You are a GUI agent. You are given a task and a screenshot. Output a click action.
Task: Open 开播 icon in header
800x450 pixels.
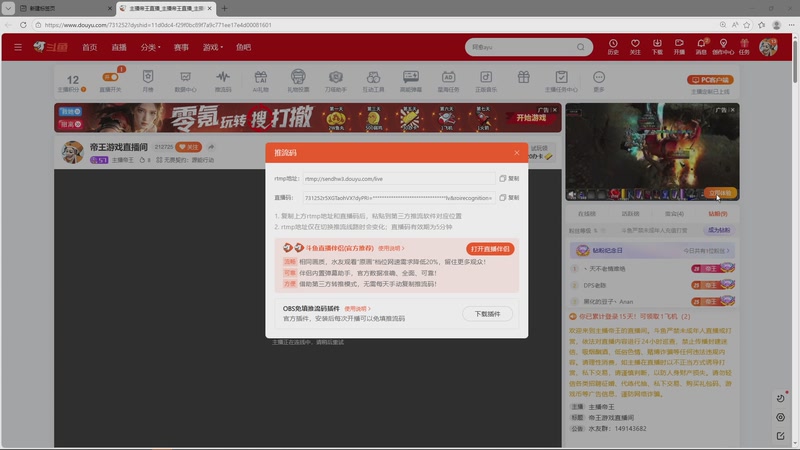679,47
